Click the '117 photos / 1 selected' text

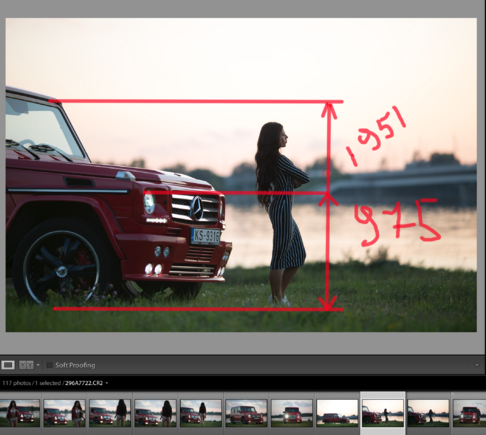tap(31, 383)
